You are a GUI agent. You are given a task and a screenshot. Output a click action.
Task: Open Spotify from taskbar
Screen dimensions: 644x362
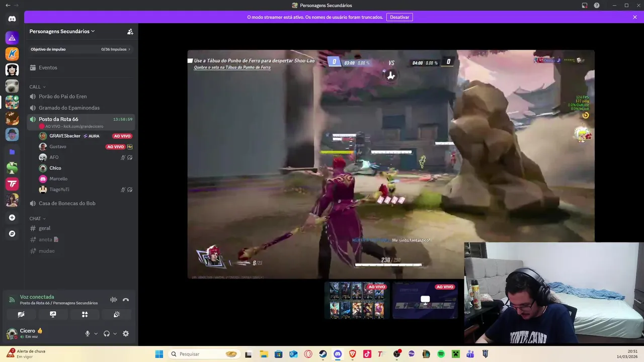click(x=441, y=354)
